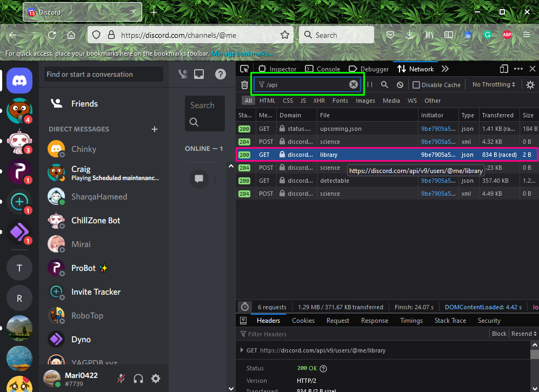539x392 pixels.
Task: Go to browser home page
Action: click(71, 35)
